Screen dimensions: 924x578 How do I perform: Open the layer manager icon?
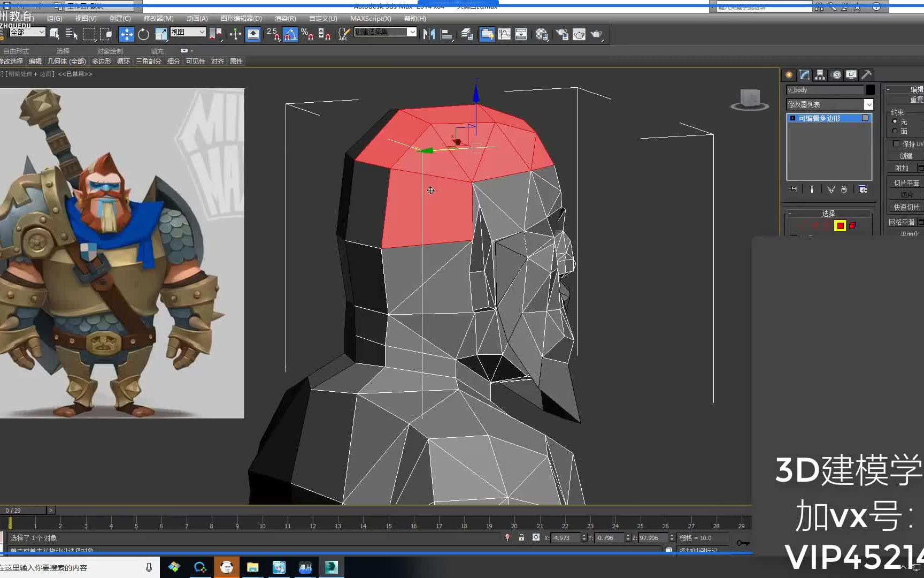pyautogui.click(x=467, y=34)
